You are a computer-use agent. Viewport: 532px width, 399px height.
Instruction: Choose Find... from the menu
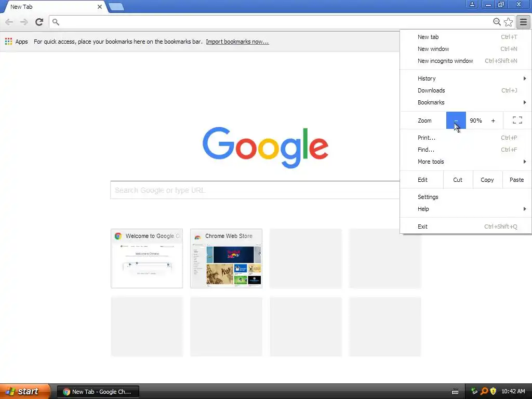point(465,149)
